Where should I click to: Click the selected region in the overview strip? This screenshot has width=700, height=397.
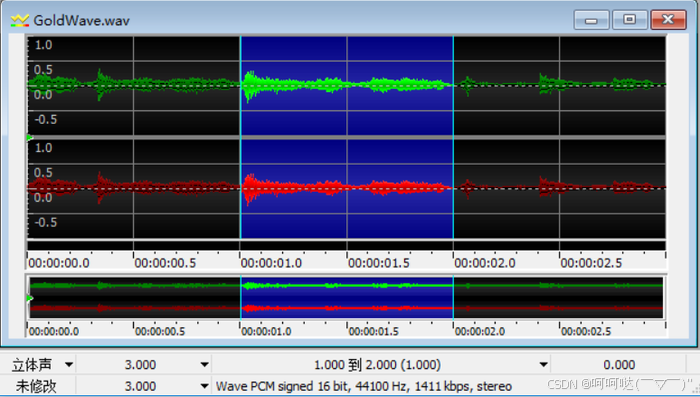(x=347, y=297)
